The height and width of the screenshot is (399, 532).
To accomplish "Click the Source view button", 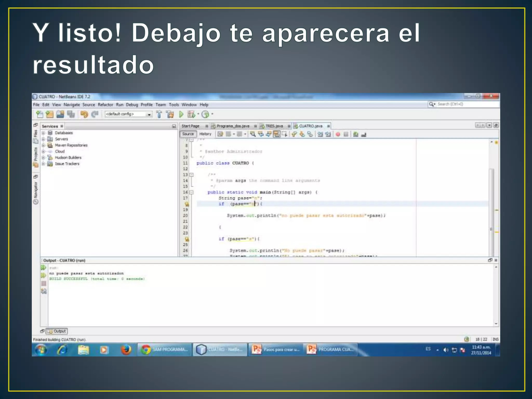I will coord(188,134).
